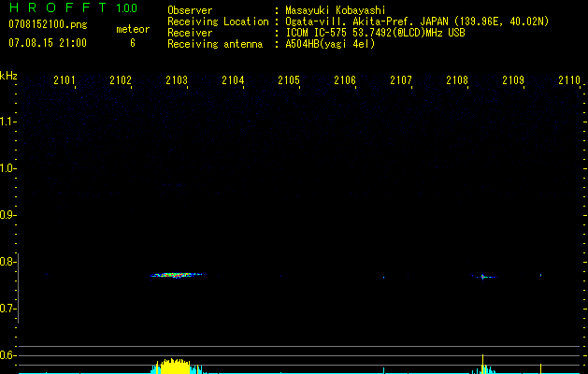Click the 2105 time axis label
This screenshot has width=588, height=374.
click(289, 80)
